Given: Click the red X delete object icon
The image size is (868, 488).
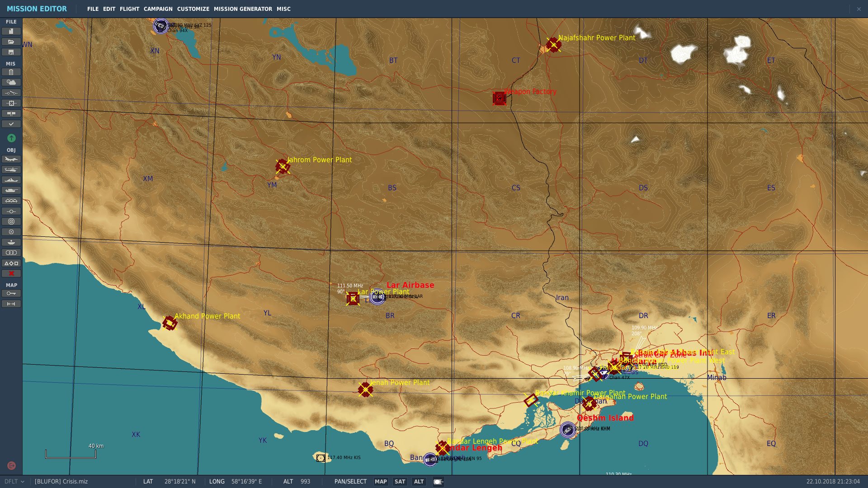Looking at the screenshot, I should pos(11,273).
